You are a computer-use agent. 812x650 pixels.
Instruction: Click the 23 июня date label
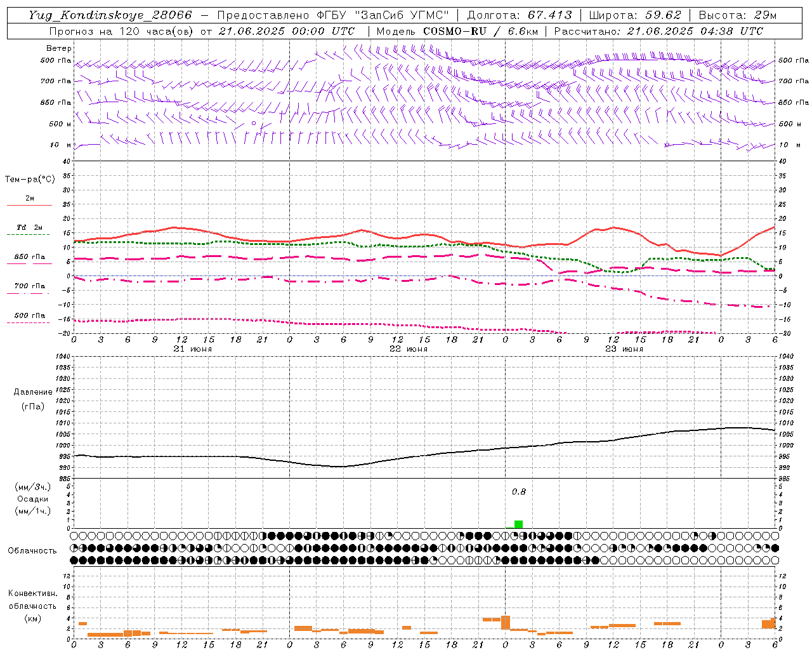pyautogui.click(x=624, y=349)
